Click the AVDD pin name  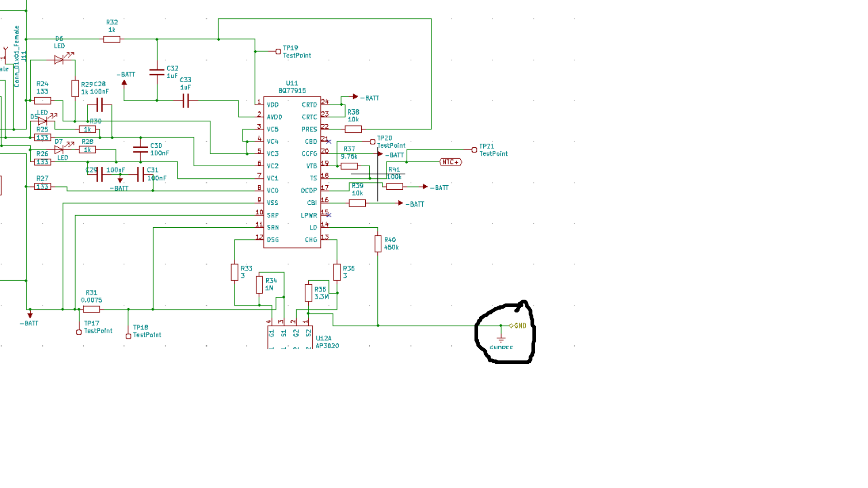point(274,117)
